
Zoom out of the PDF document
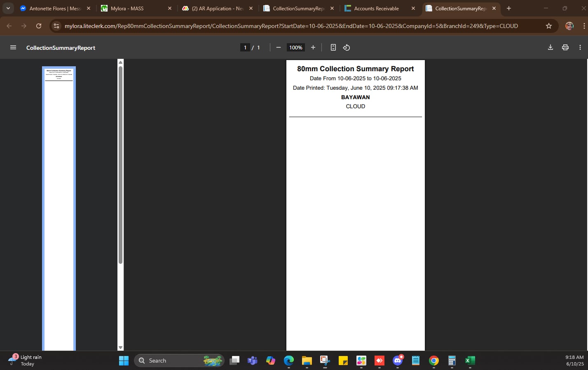click(x=279, y=48)
